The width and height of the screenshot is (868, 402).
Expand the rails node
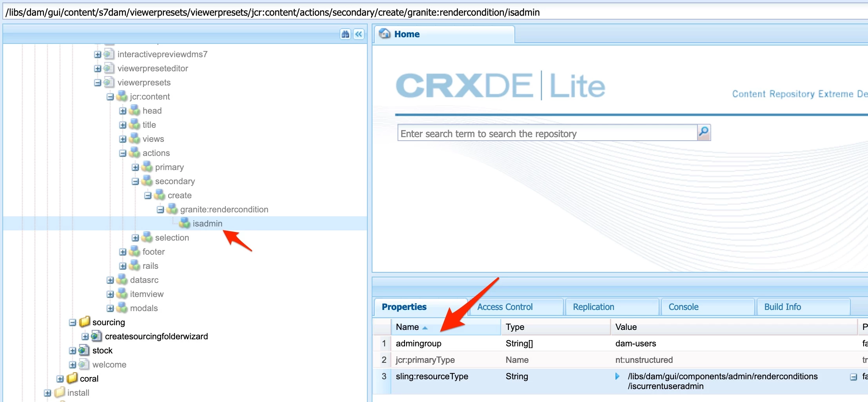(123, 266)
